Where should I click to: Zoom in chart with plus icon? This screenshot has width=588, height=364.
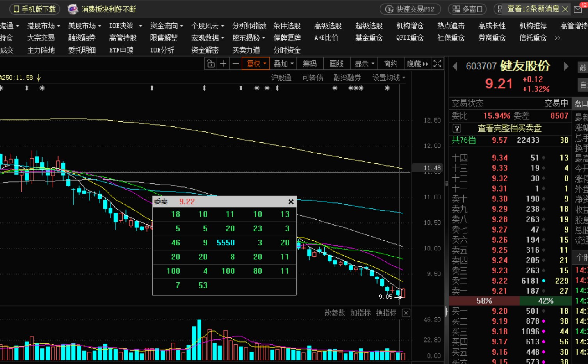click(x=223, y=64)
